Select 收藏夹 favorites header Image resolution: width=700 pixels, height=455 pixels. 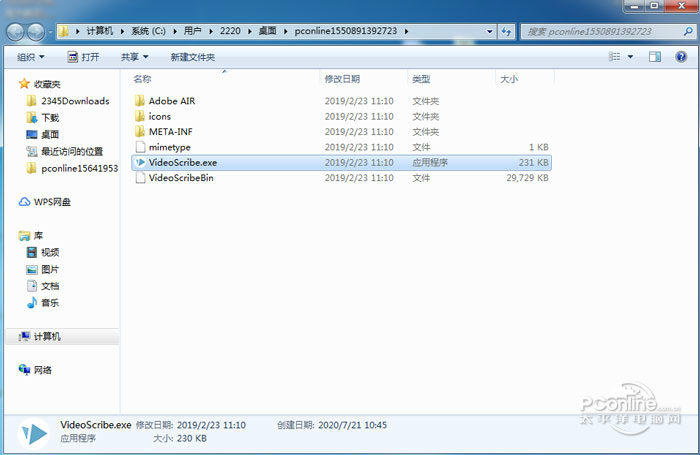(x=47, y=84)
